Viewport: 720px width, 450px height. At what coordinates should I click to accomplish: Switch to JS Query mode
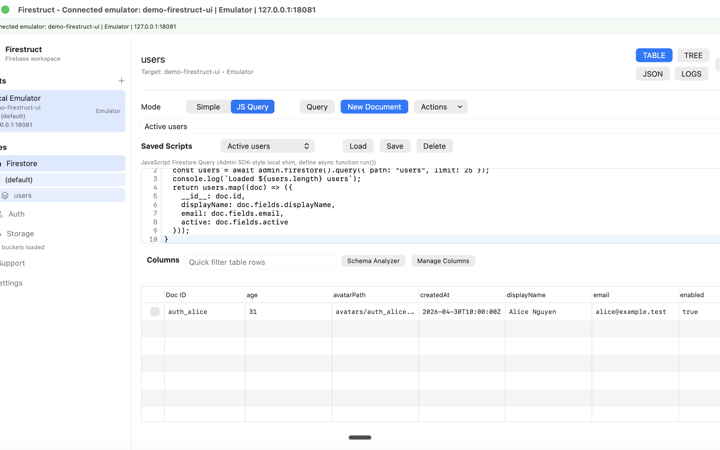point(253,107)
